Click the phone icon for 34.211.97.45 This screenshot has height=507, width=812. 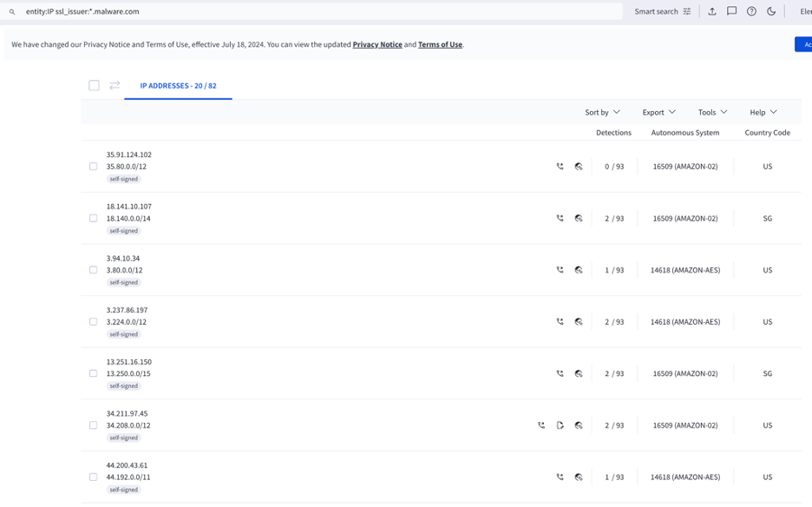coord(541,425)
